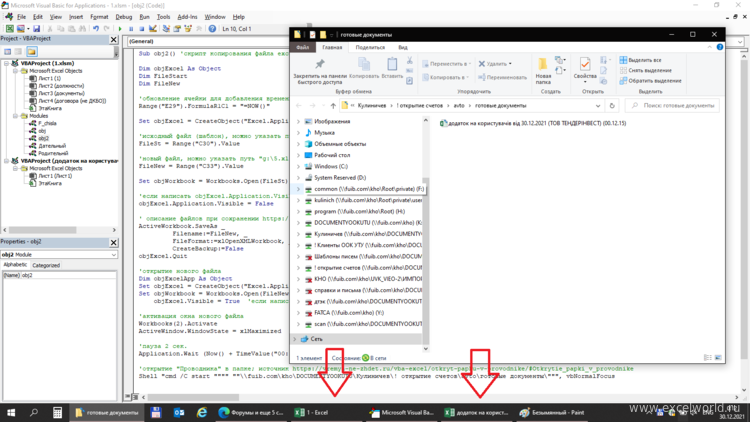750x422 pixels.
Task: Open Project Explorer icon in VBA toolbar
Action: click(166, 29)
